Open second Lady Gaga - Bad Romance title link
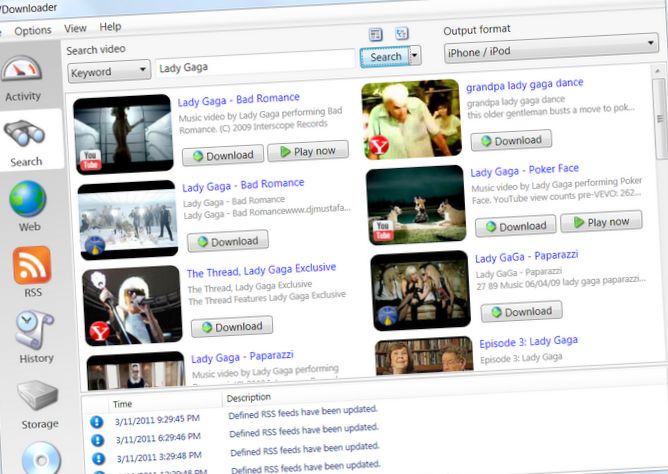The image size is (668, 474). pos(243,185)
